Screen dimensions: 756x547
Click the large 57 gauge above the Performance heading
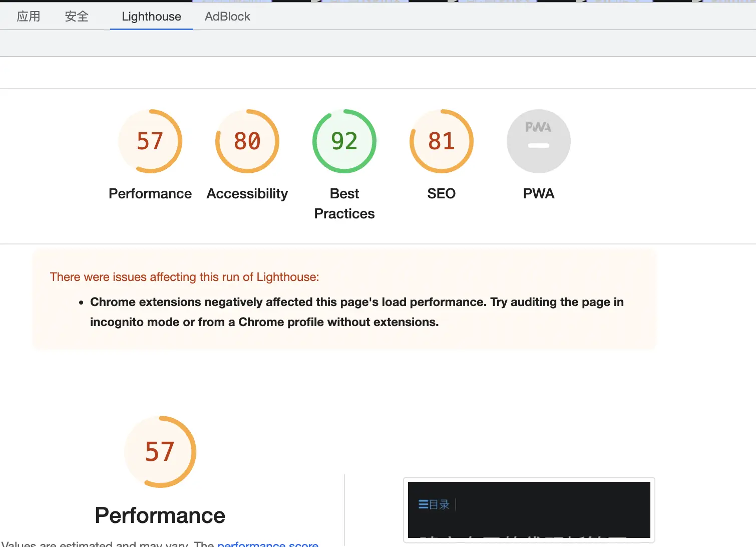click(160, 452)
